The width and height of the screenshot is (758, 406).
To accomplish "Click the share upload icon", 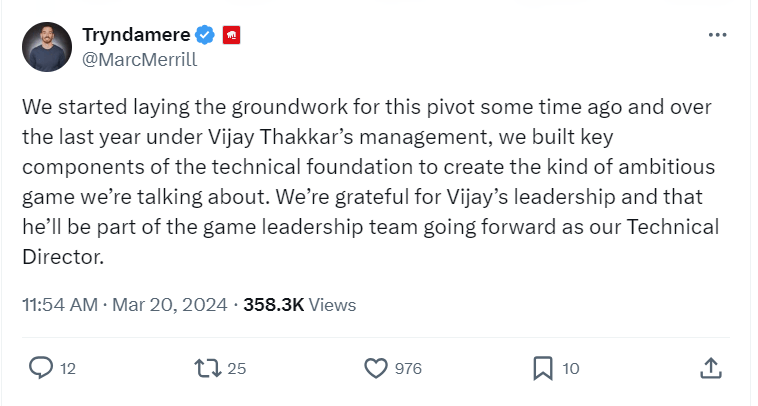I will (711, 368).
